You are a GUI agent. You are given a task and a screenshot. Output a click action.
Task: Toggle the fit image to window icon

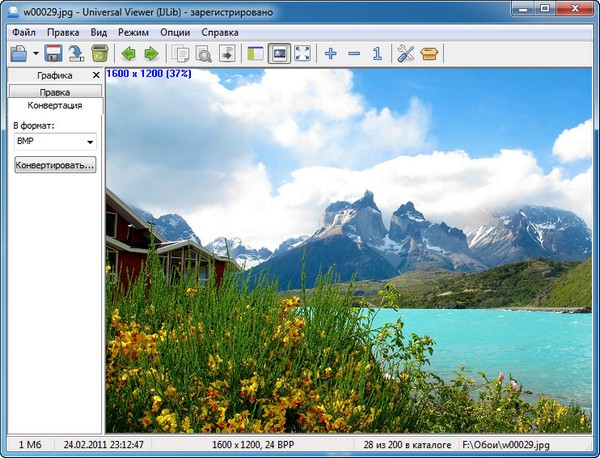(279, 54)
